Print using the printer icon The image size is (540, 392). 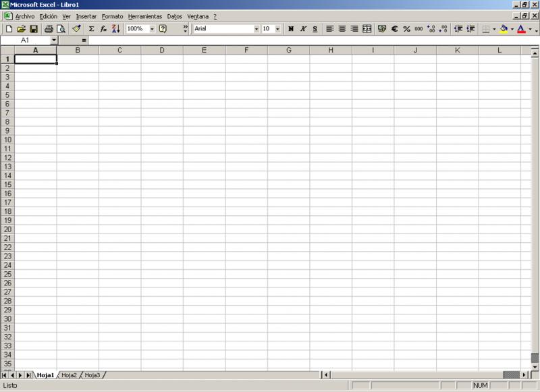(49, 29)
